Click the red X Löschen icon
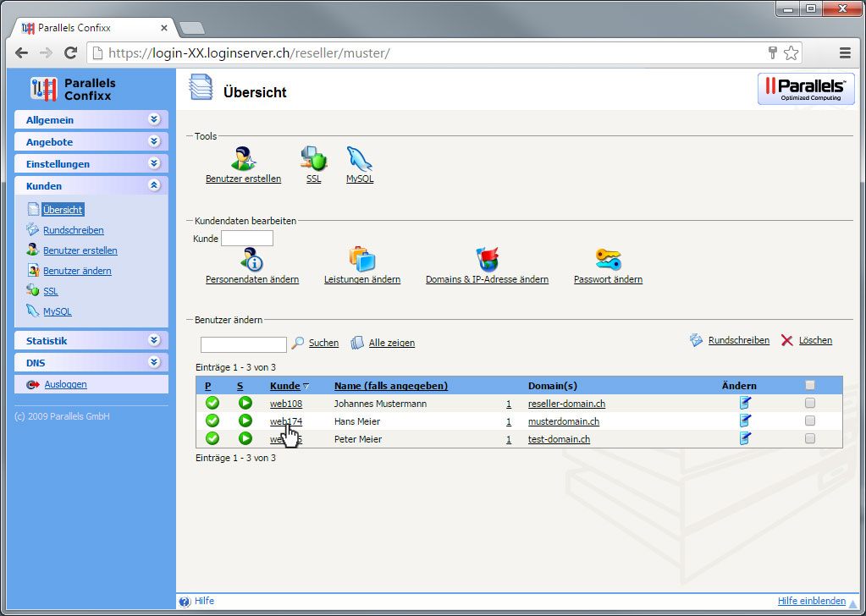The image size is (866, 616). (x=787, y=340)
